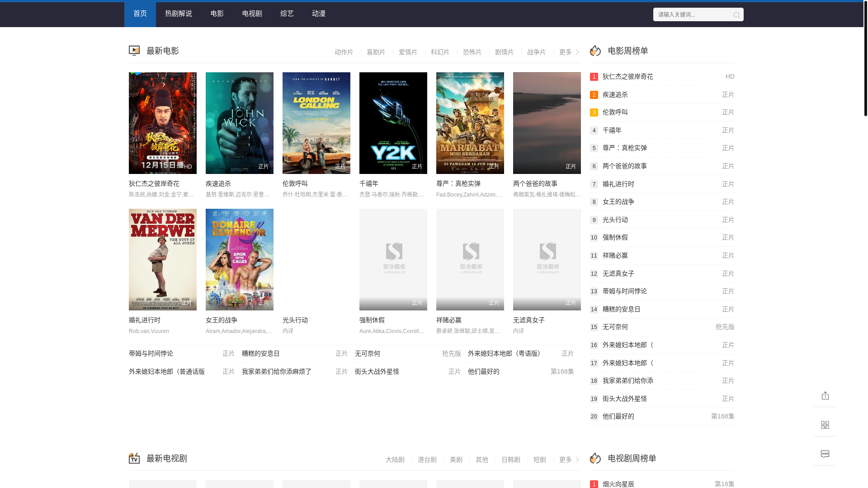Filter TV dramas by 大陆剧
This screenshot has width=868, height=488.
coord(395,460)
